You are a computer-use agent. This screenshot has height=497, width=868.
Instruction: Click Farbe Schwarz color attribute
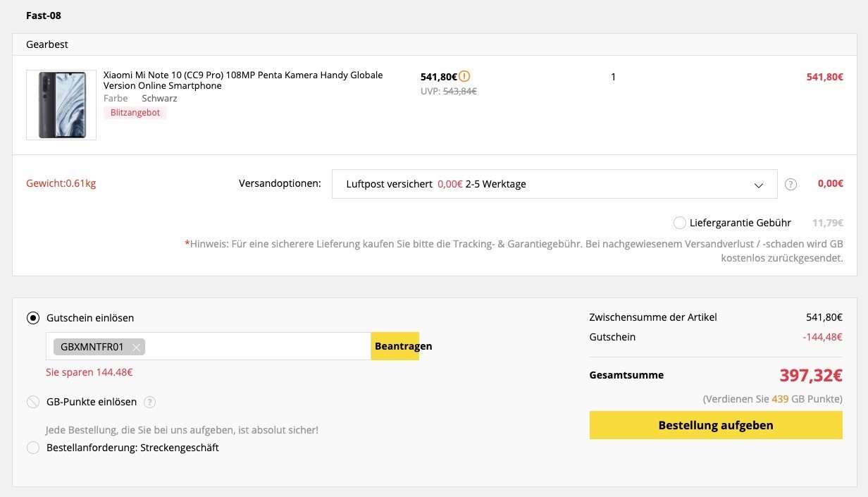(140, 99)
